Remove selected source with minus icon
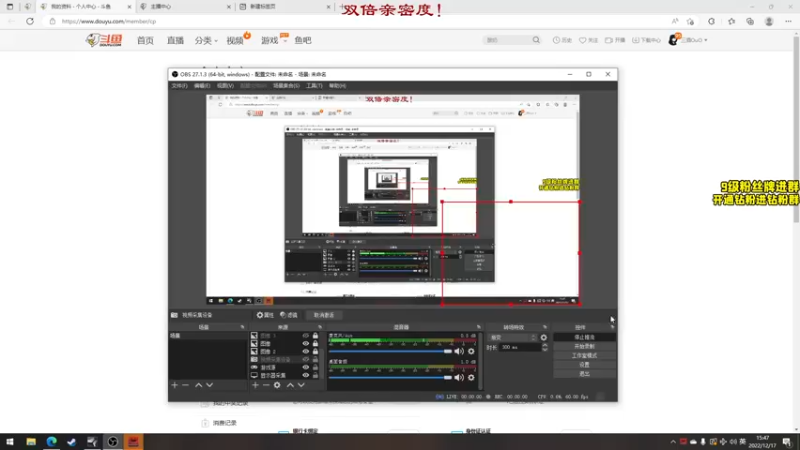This screenshot has height=450, width=800. tap(266, 385)
